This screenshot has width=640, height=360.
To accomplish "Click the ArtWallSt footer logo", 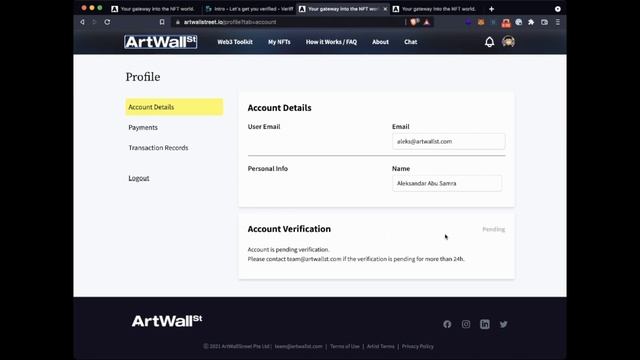I will pyautogui.click(x=167, y=321).
